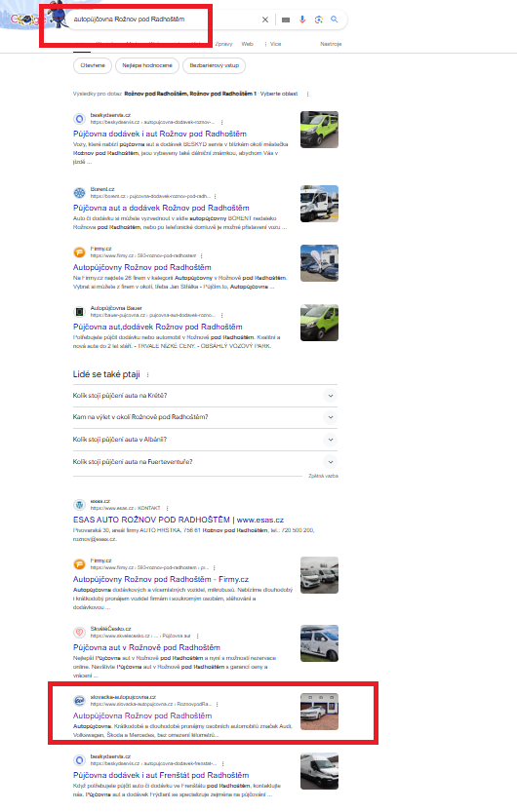The height and width of the screenshot is (812, 517).
Task: Toggle the Nejlépe hodnocené filter chip
Action: point(147,65)
